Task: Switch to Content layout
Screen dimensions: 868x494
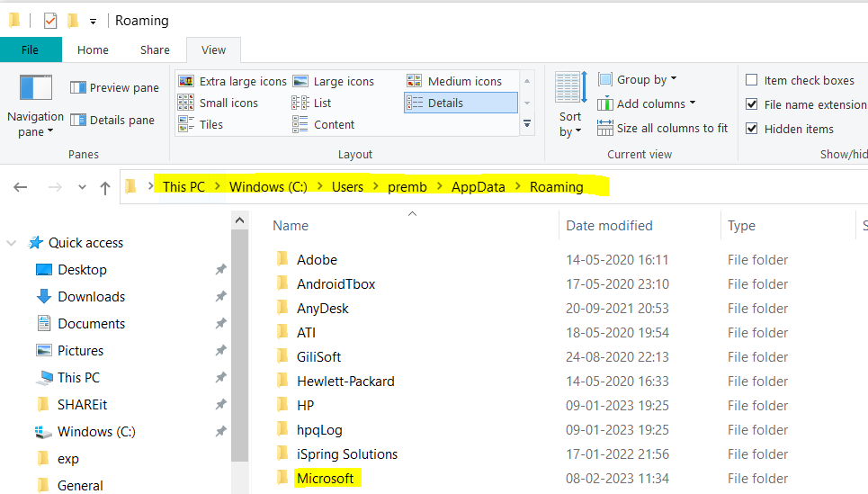Action: [323, 124]
